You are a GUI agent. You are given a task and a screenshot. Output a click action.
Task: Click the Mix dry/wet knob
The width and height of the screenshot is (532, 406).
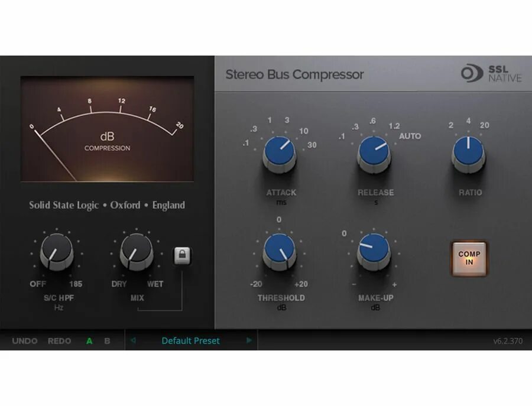click(x=137, y=252)
